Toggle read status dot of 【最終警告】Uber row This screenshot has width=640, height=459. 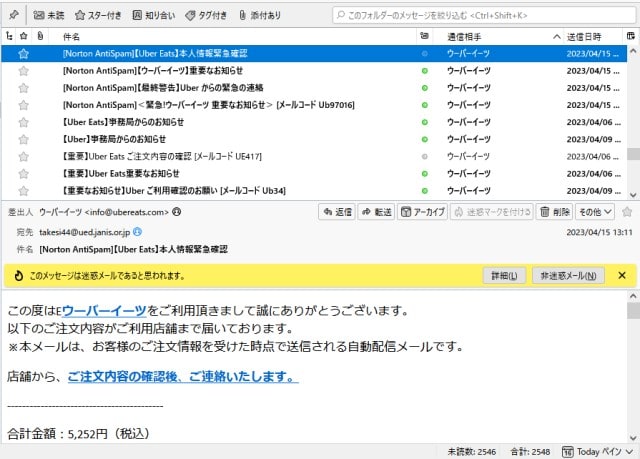pyautogui.click(x=424, y=88)
